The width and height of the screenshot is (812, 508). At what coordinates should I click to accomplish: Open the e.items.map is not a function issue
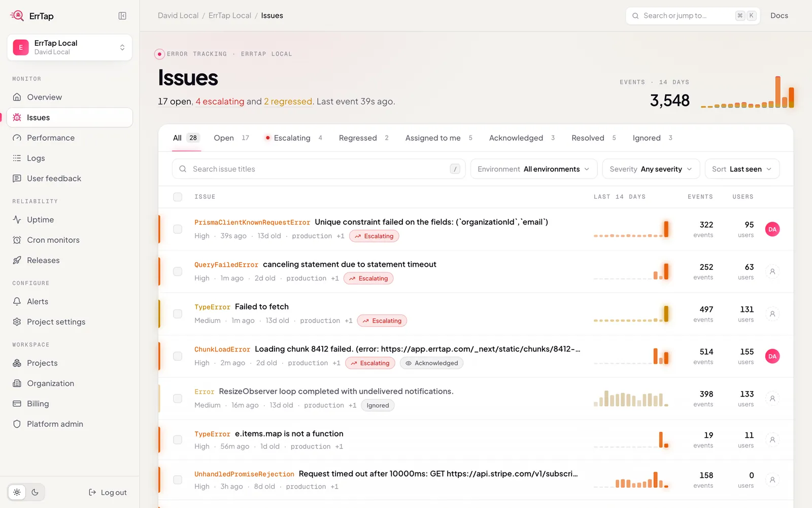point(289,434)
